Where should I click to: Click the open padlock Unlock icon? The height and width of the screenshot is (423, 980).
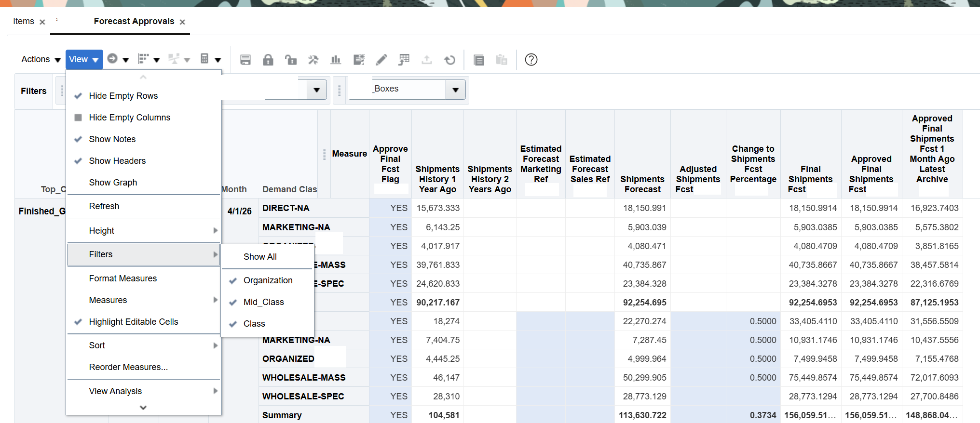pos(290,60)
